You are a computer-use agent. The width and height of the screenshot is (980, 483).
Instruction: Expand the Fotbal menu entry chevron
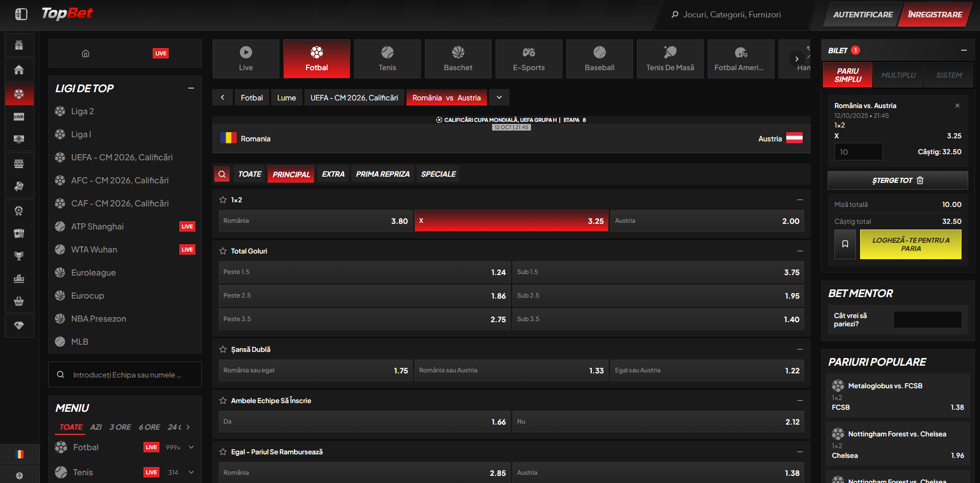point(191,447)
